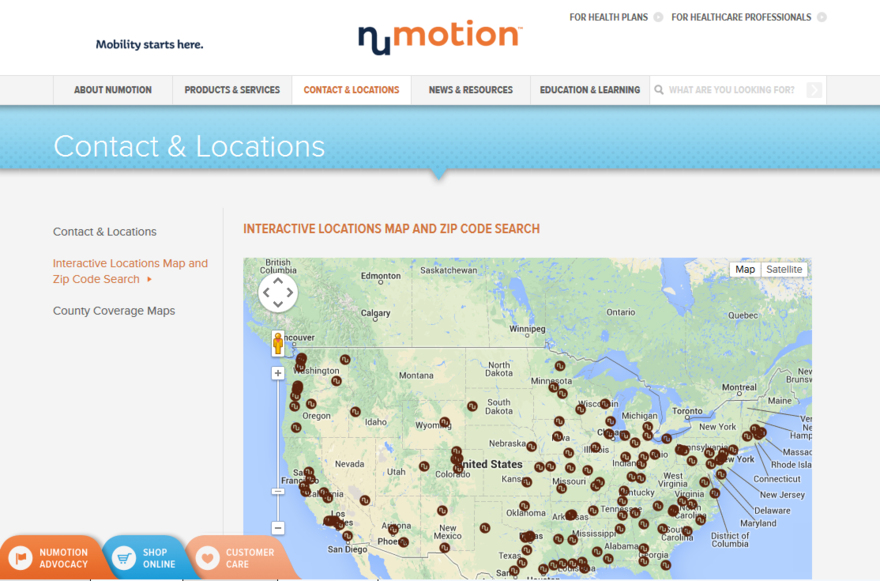Click the map zoom slider handle

[278, 492]
